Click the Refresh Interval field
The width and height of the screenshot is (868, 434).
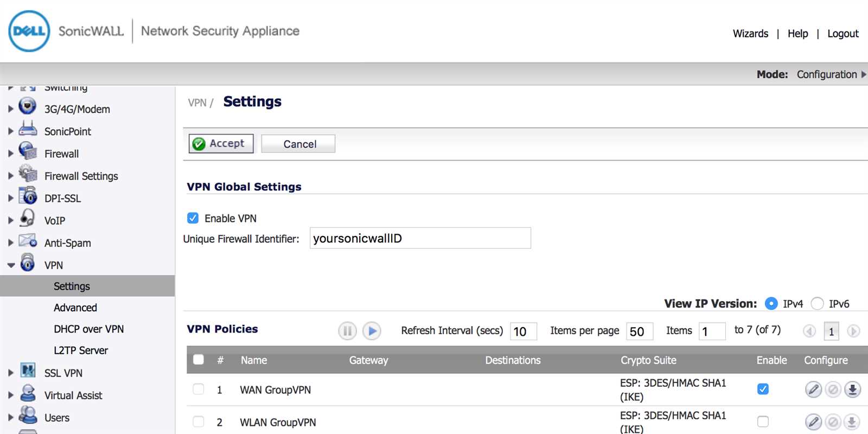pyautogui.click(x=524, y=331)
